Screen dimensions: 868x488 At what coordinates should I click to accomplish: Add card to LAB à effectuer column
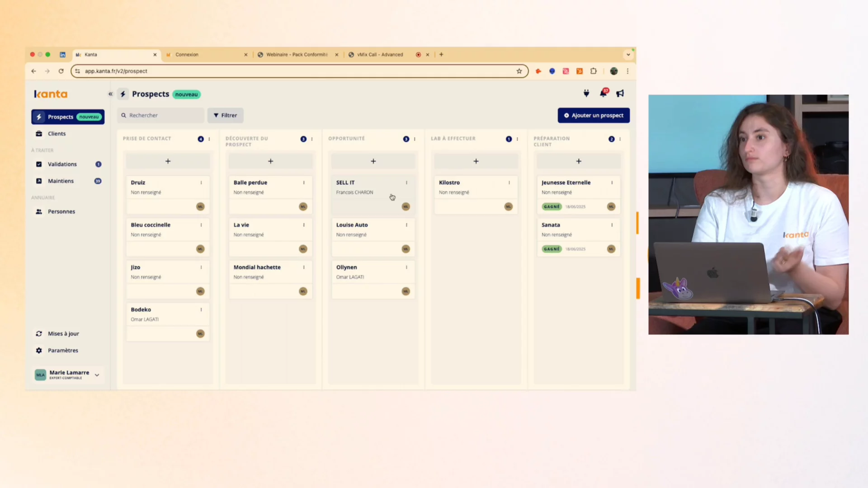point(476,161)
